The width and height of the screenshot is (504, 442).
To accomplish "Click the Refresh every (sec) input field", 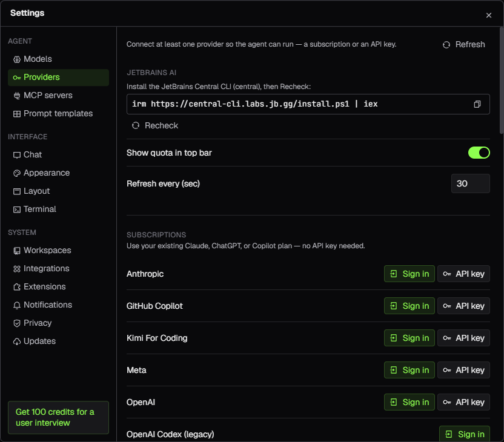I will coord(471,183).
